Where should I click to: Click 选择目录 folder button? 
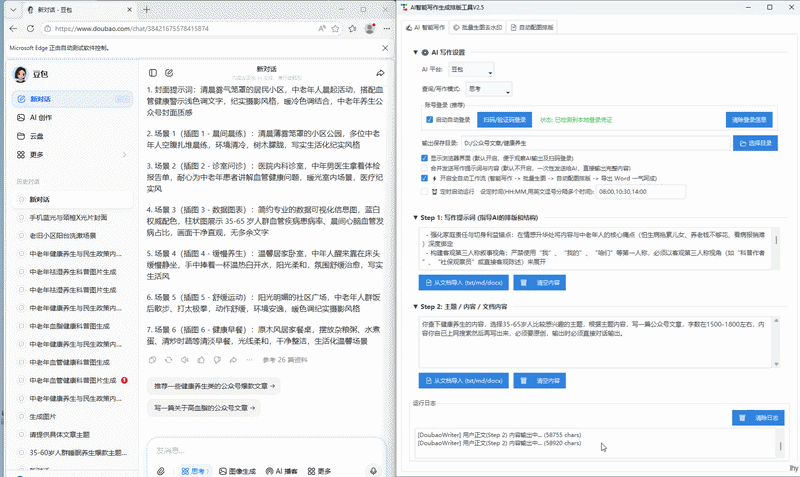(756, 143)
